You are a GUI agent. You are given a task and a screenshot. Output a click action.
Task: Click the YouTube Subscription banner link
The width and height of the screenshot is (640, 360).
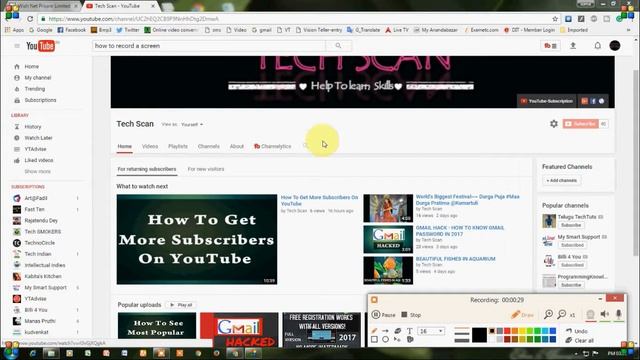click(547, 101)
